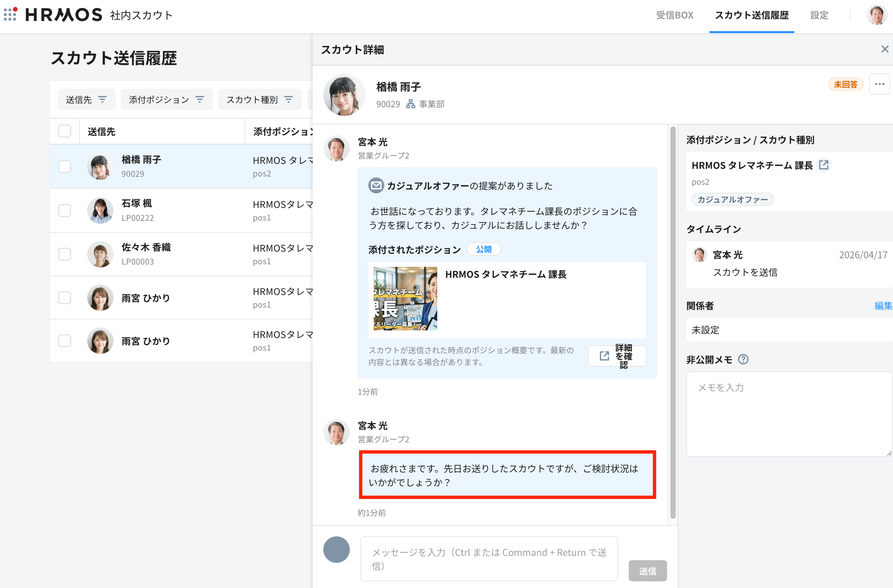Screen dimensions: 893x588
Task: Open the 送信先 filter dropdown
Action: [87, 99]
